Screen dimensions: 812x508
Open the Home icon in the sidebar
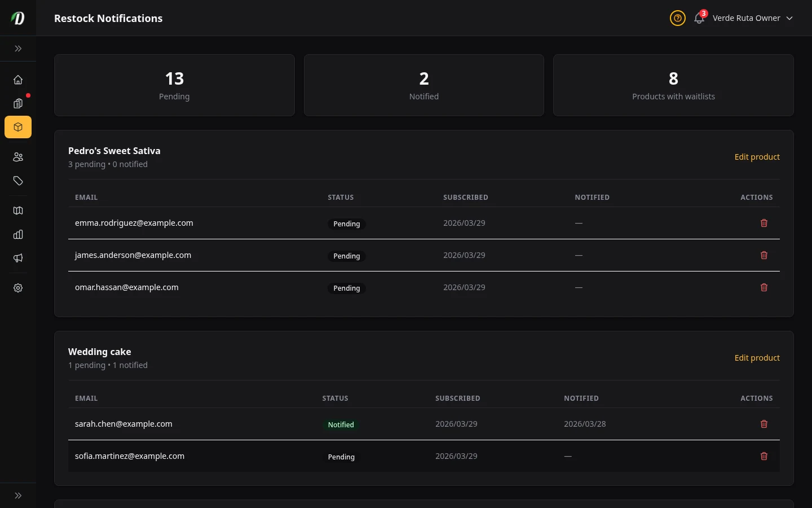click(18, 80)
